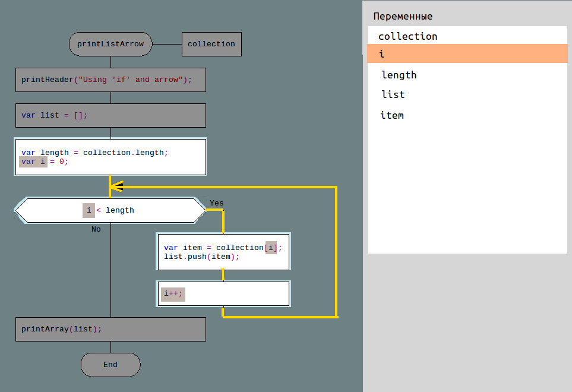
Task: Select the 'i++;' increment block
Action: pyautogui.click(x=223, y=293)
